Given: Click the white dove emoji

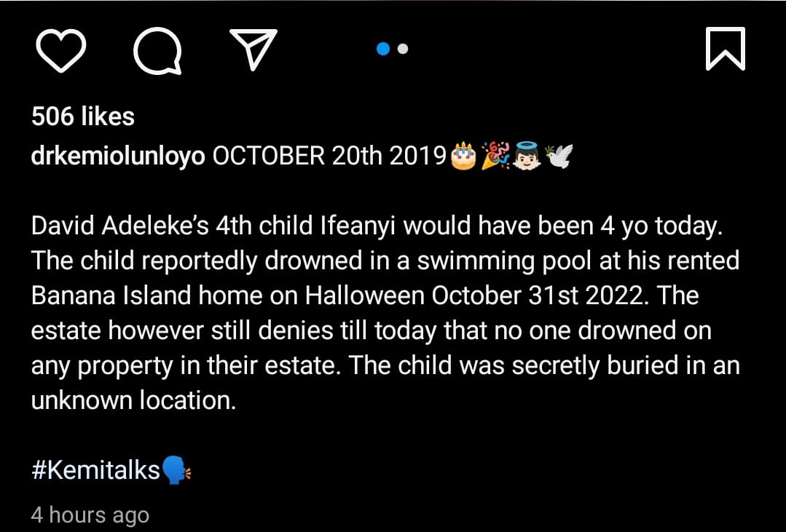Looking at the screenshot, I should (x=559, y=156).
